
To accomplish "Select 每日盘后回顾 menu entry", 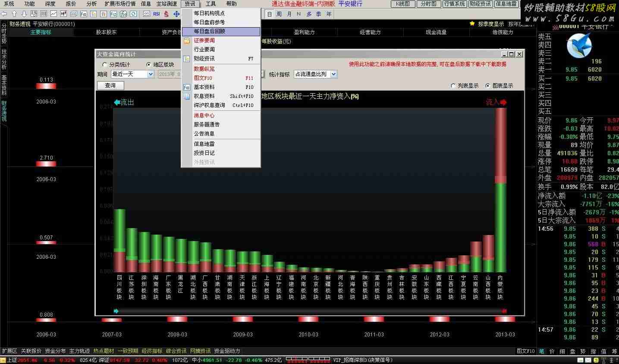I will (x=221, y=31).
